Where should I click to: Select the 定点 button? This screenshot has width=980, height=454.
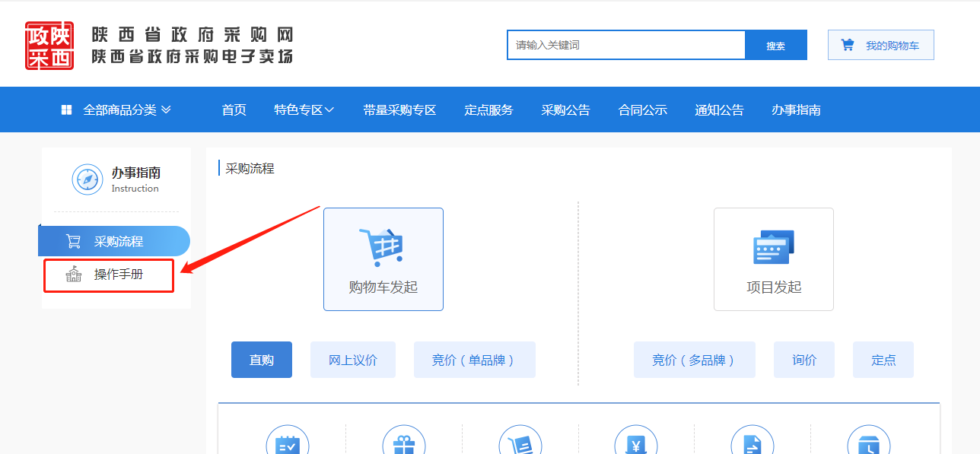coord(883,360)
